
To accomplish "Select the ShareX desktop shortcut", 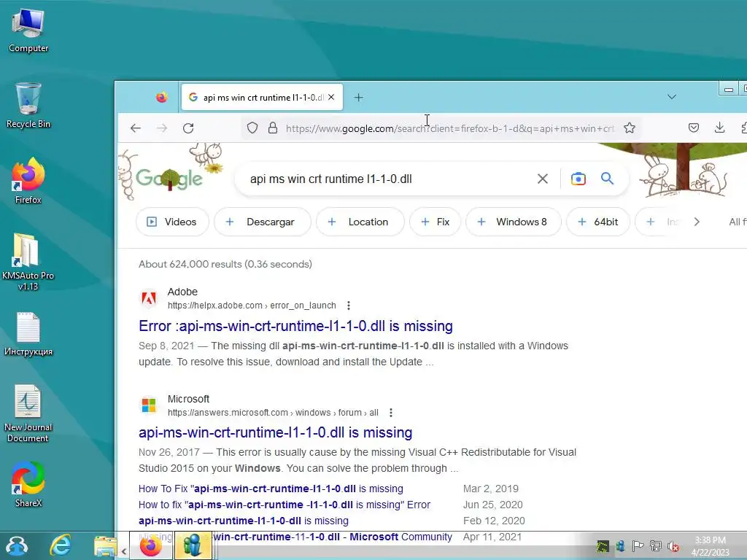I will 28,484.
